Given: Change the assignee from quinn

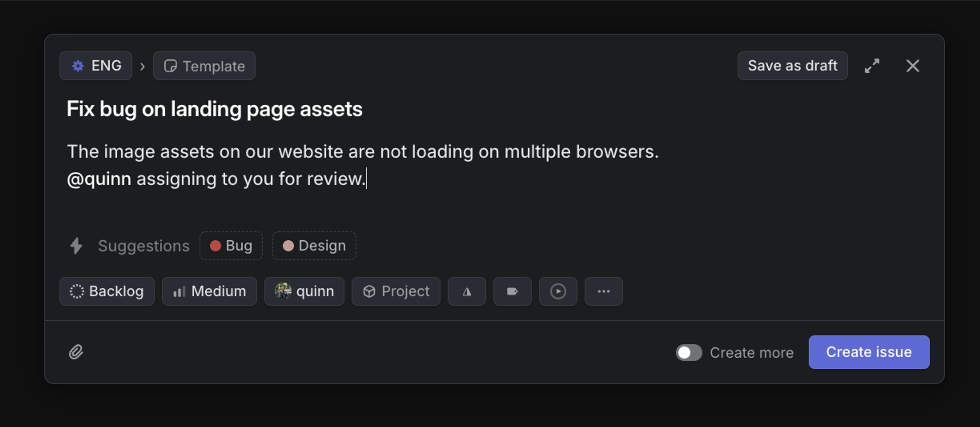Looking at the screenshot, I should (x=304, y=292).
